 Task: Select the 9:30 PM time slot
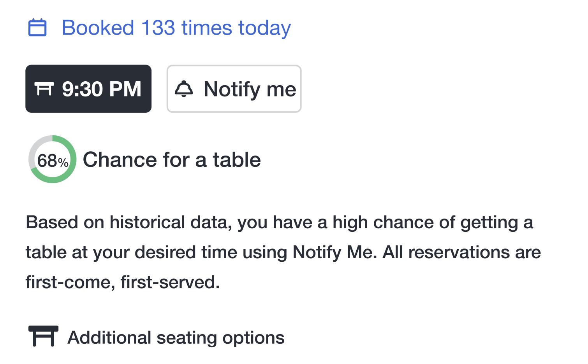tap(88, 89)
